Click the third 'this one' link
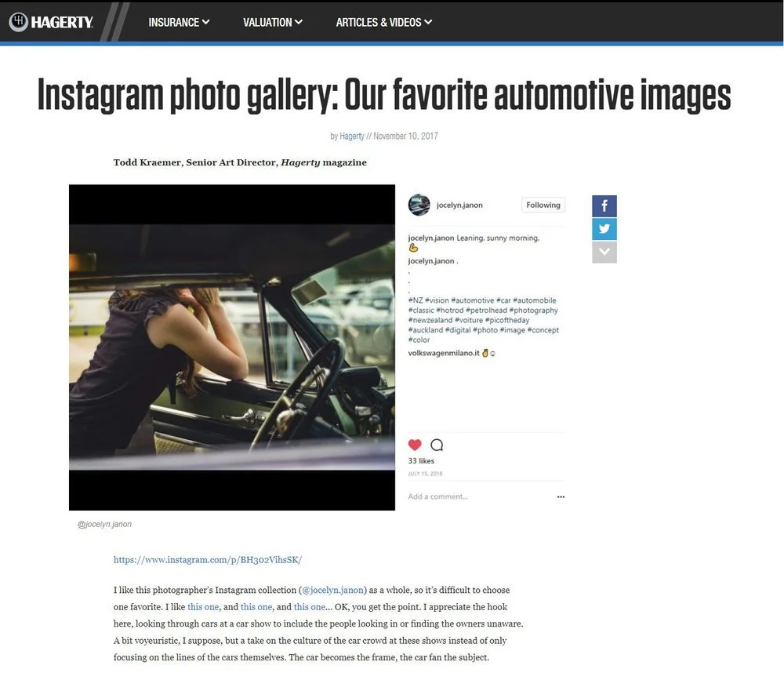Image resolution: width=784 pixels, height=698 pixels. [310, 607]
